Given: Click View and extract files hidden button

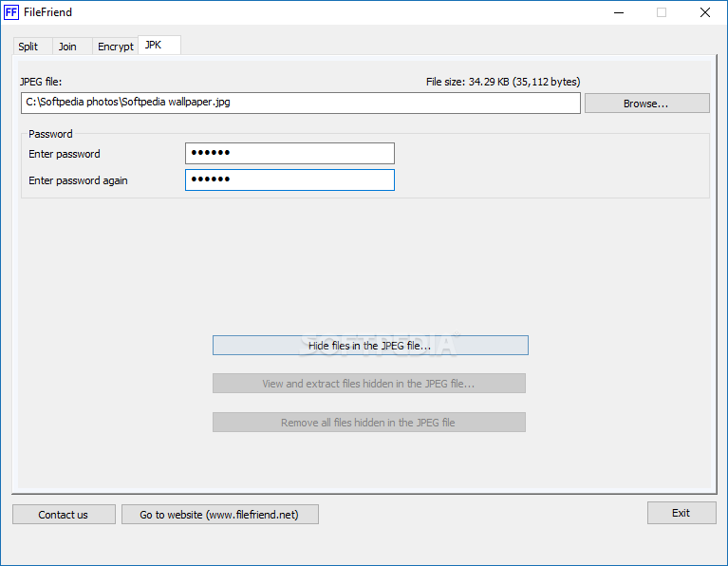Looking at the screenshot, I should pyautogui.click(x=369, y=384).
